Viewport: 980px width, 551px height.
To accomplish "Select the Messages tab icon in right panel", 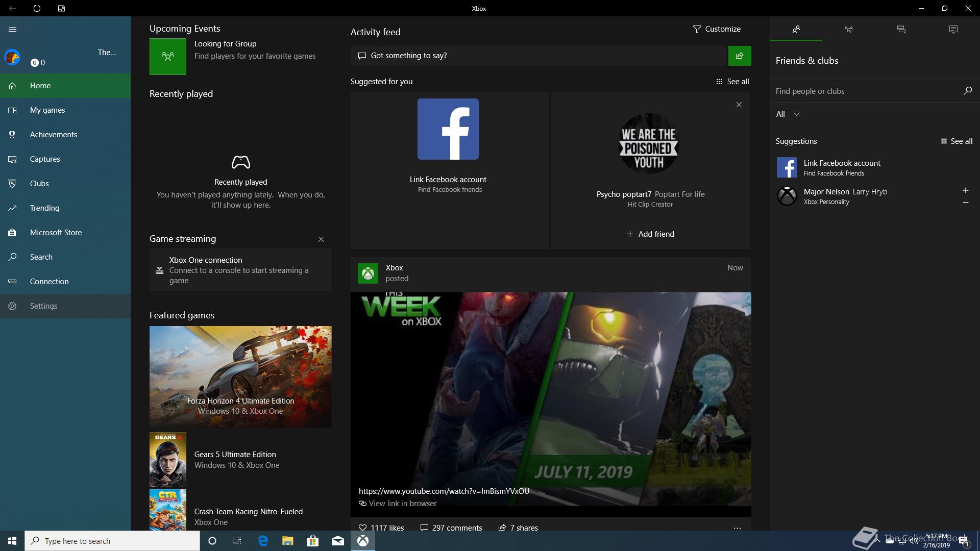I will pos(901,30).
